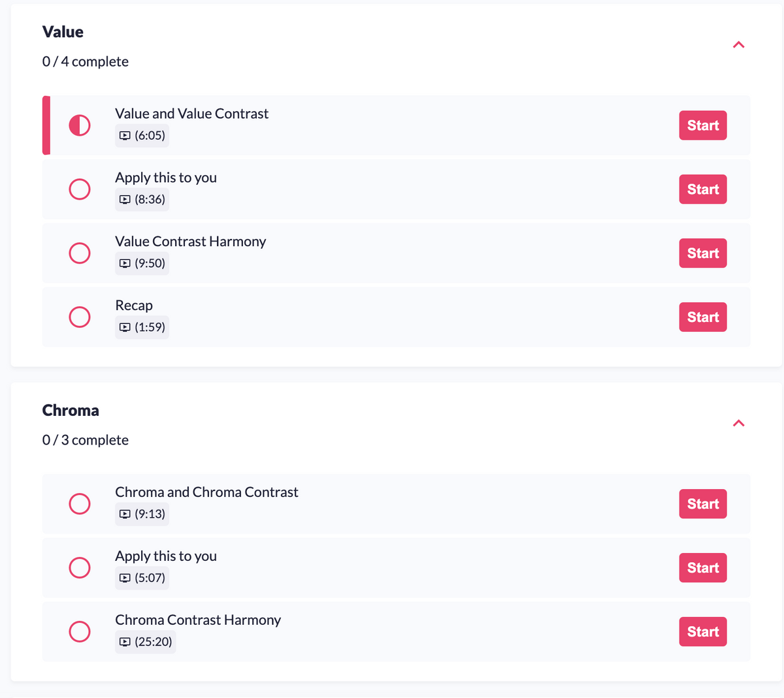784x698 pixels.
Task: Click half-filled progress circle for Value and Value Contrast
Action: [x=80, y=125]
